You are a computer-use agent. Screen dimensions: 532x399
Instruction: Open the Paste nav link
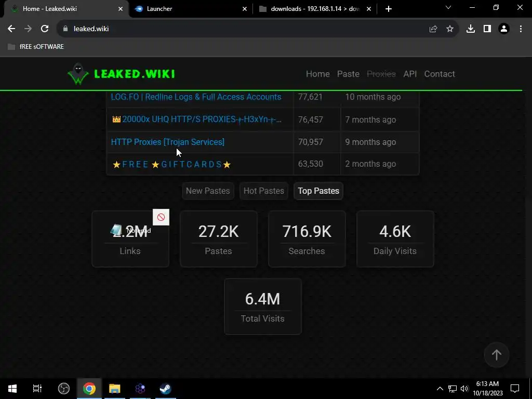348,74
